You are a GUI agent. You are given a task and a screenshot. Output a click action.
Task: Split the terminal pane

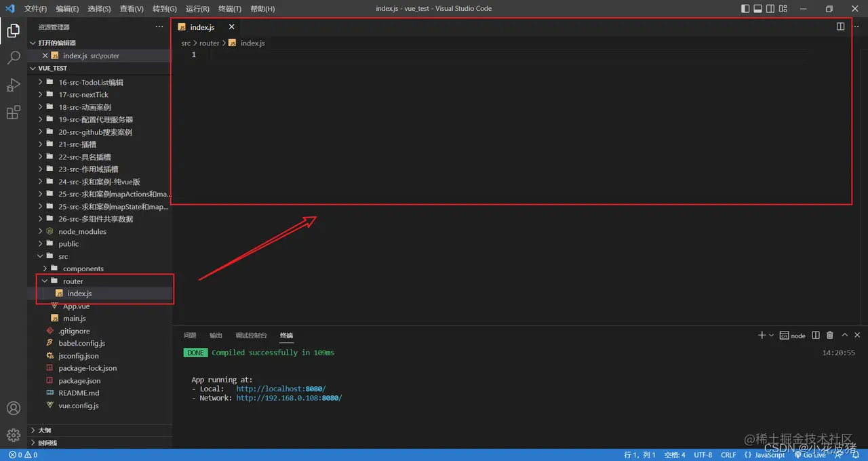coord(815,335)
